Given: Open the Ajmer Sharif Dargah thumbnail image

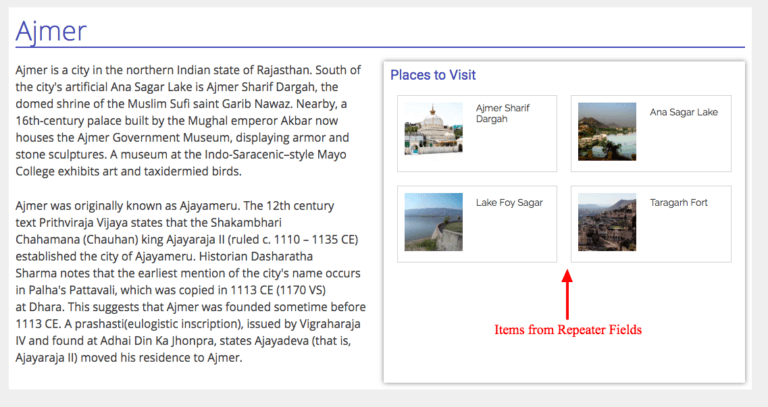Looking at the screenshot, I should 433,129.
